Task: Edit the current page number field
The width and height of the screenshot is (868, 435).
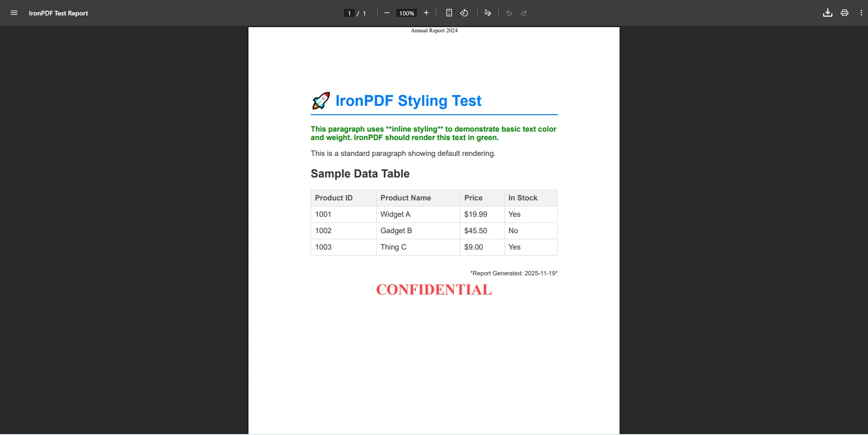Action: pos(349,13)
